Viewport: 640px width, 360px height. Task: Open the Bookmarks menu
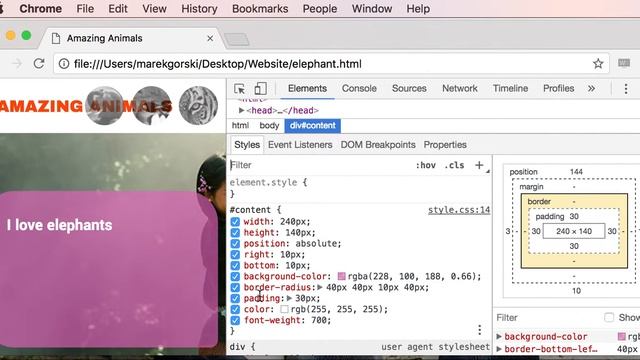[x=260, y=9]
